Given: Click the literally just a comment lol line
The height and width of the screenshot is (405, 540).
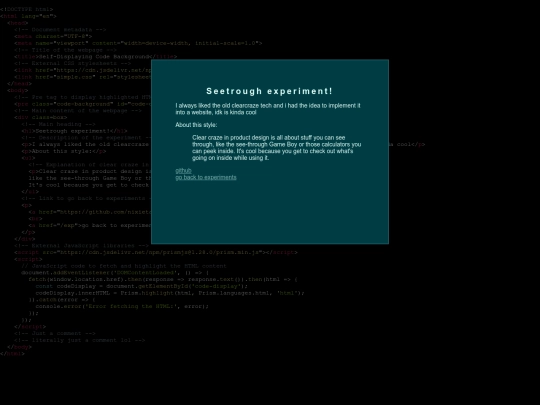Looking at the screenshot, I should click(x=80, y=340).
